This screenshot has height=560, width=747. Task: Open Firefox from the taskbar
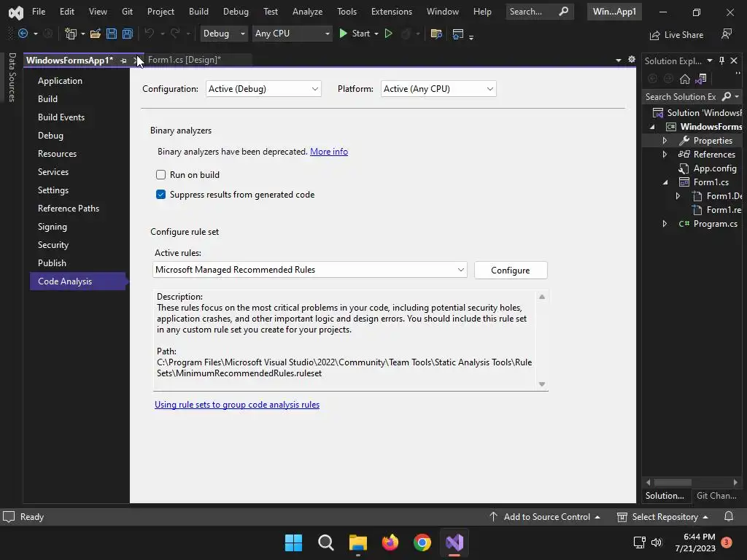point(390,542)
